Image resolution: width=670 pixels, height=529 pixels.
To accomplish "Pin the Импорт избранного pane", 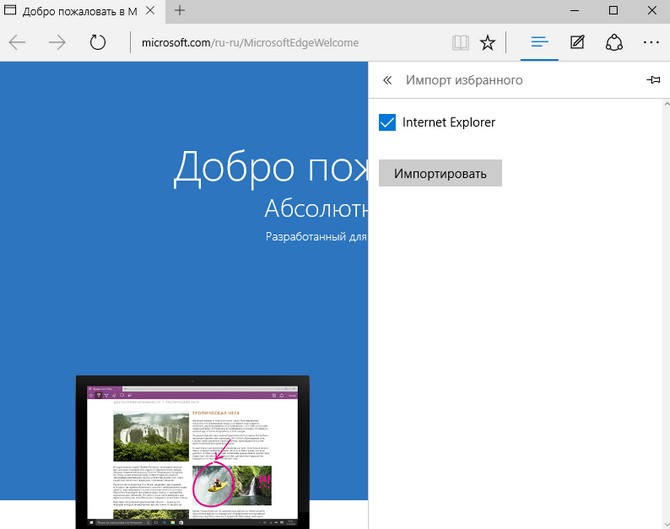I will coord(653,80).
